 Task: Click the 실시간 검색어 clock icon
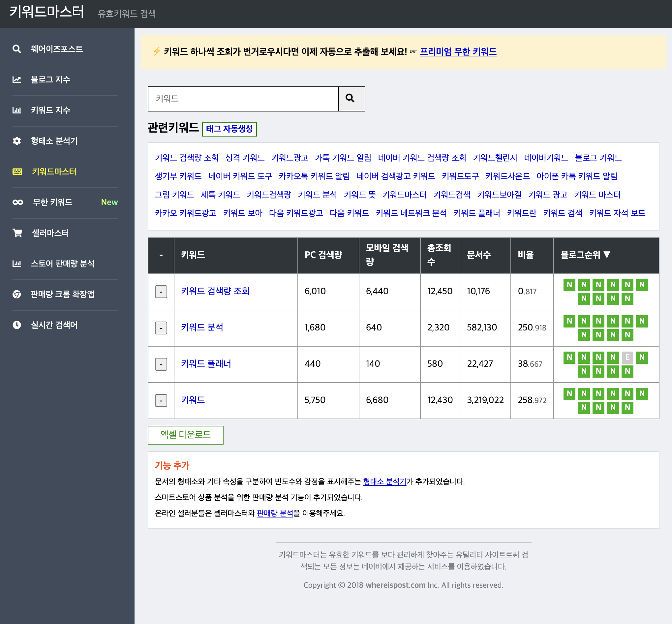16,325
